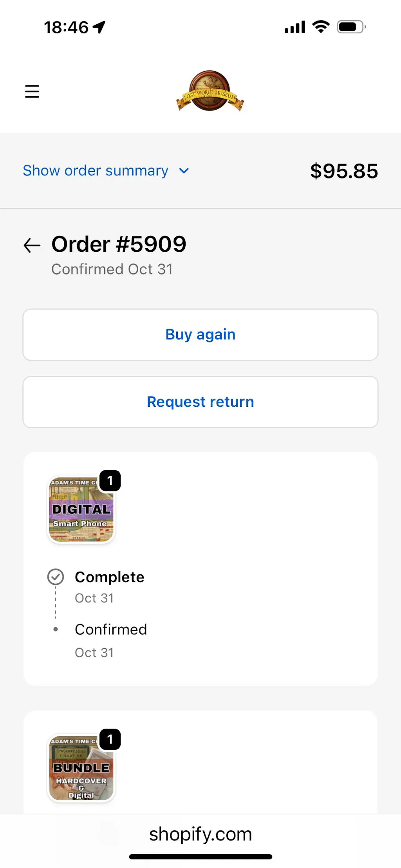This screenshot has height=868, width=401.
Task: Go back using the left arrow
Action: (32, 245)
